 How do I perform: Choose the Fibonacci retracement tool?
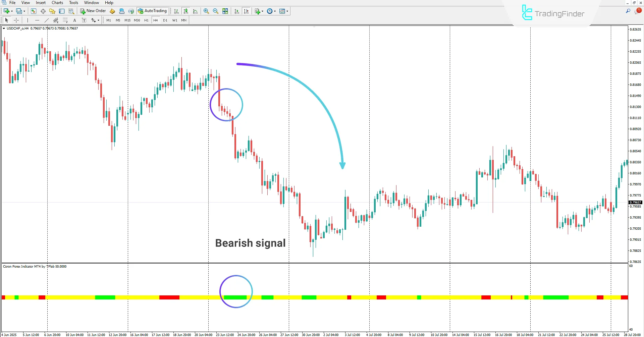pyautogui.click(x=65, y=20)
